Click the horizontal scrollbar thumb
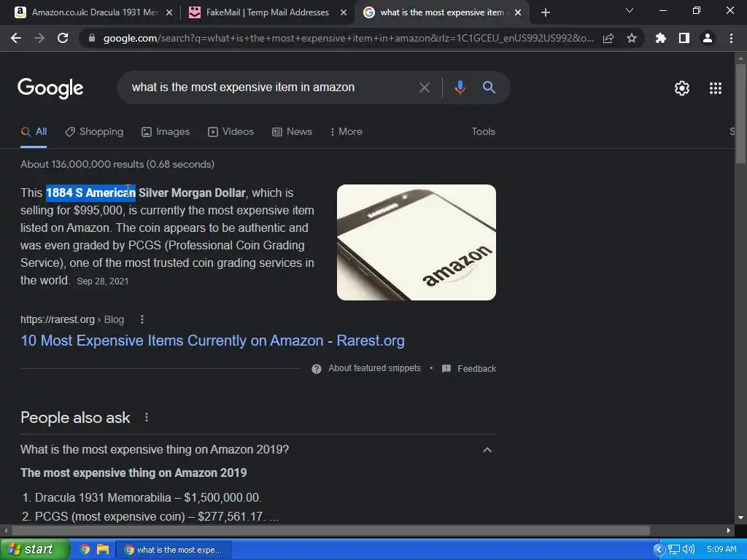Viewport: 747px width, 560px height. (x=331, y=530)
